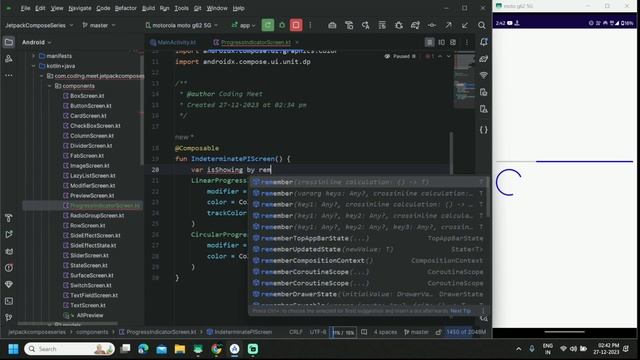Open IDE notifications bell icon
Viewport: 640px width, 360px height.
[x=484, y=42]
